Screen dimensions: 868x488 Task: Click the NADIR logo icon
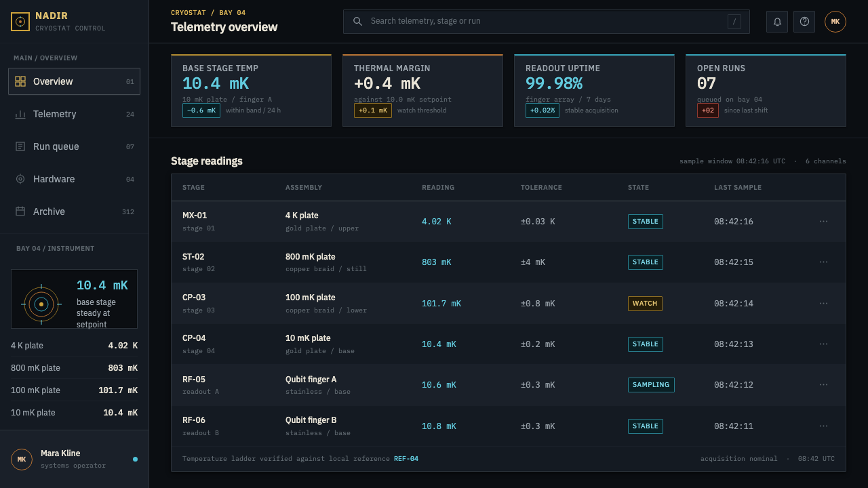pos(20,22)
